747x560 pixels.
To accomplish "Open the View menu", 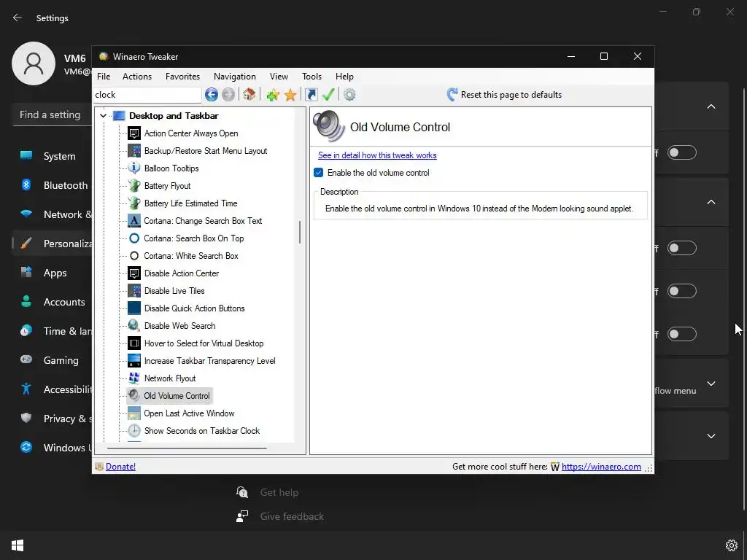I will [279, 77].
